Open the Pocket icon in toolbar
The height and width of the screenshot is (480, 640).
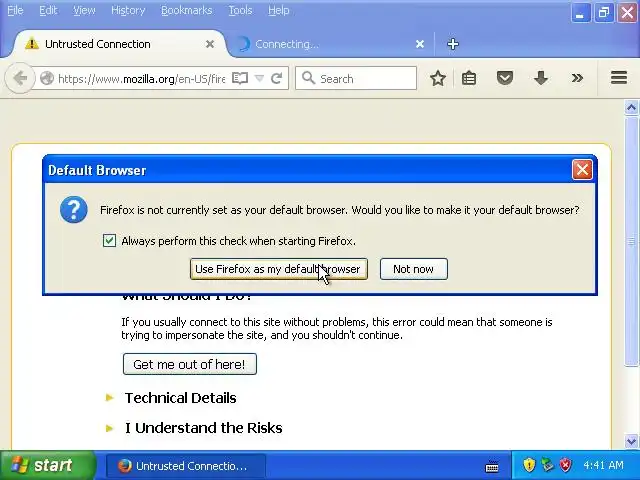[504, 78]
